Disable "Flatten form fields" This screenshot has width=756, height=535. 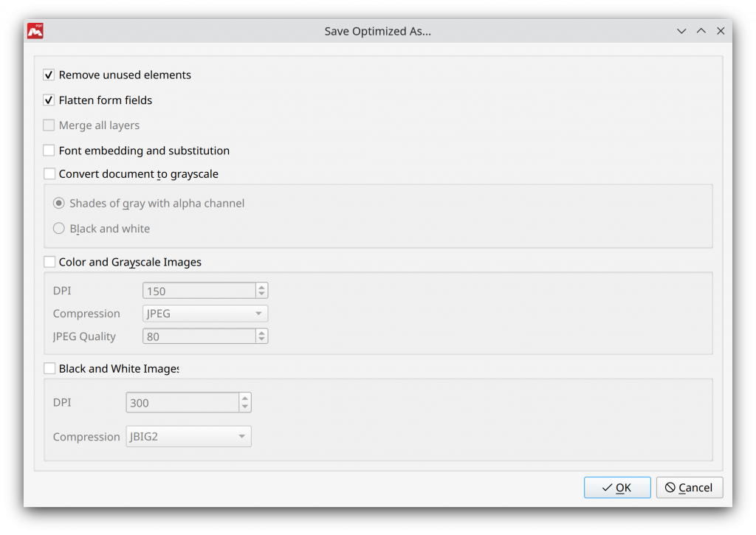coord(49,100)
